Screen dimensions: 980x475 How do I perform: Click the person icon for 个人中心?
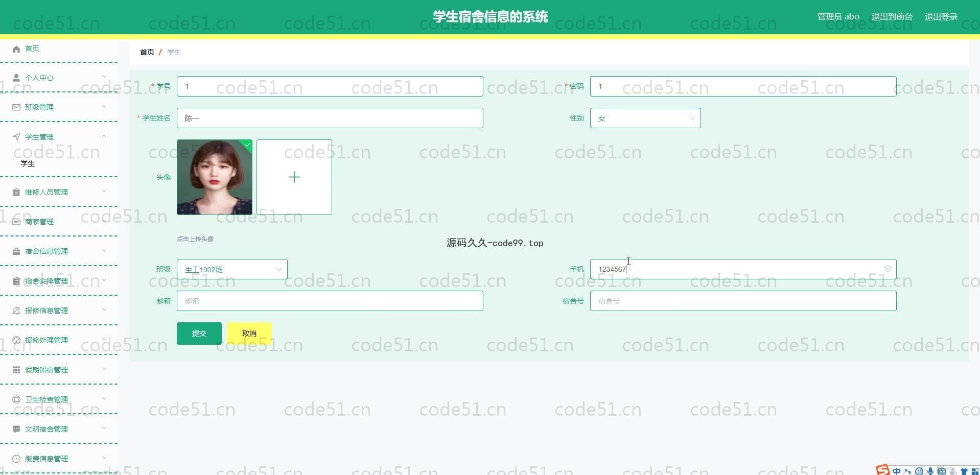point(16,78)
